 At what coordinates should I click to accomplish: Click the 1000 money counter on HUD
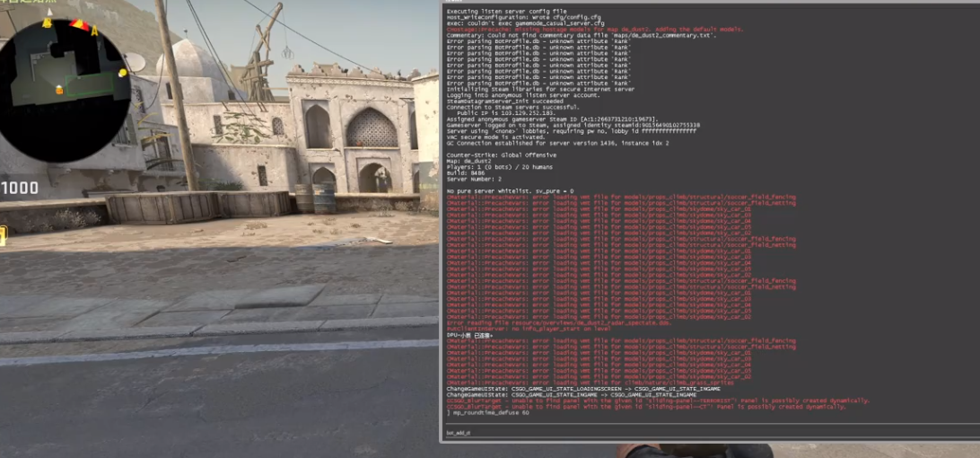click(20, 188)
